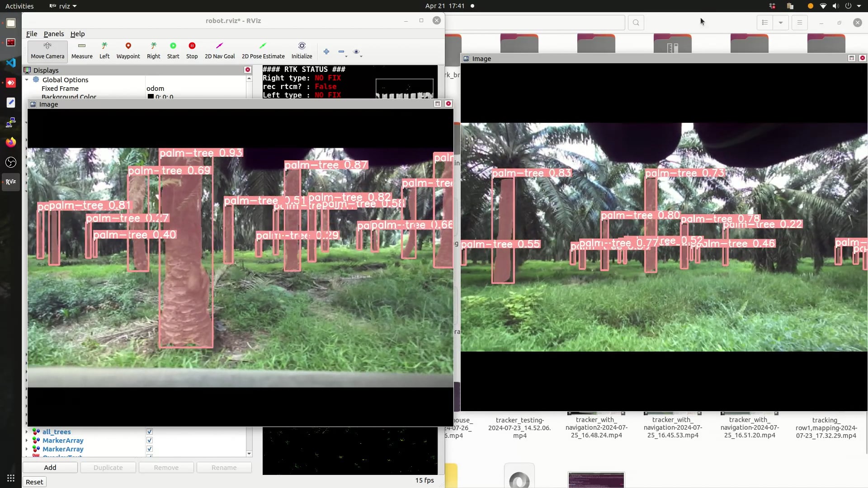Select tracker_testing-2024-07-23_14.52.06.mp4 file
Screen dimensions: 868x488
(x=519, y=428)
